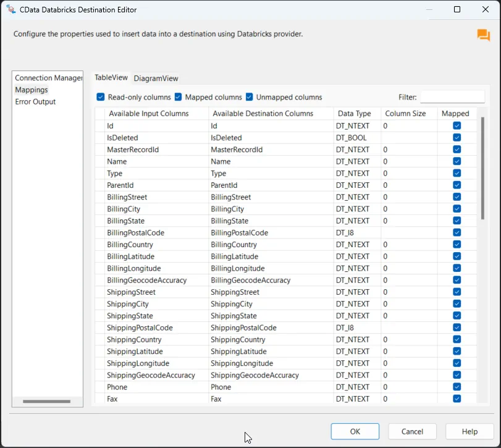Viewport: 501px width, 448px height.
Task: Select Error Output in left pane
Action: [x=35, y=101]
